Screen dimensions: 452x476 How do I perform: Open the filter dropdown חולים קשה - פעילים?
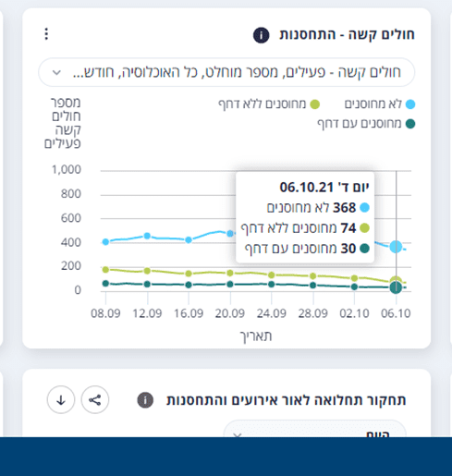[226, 72]
